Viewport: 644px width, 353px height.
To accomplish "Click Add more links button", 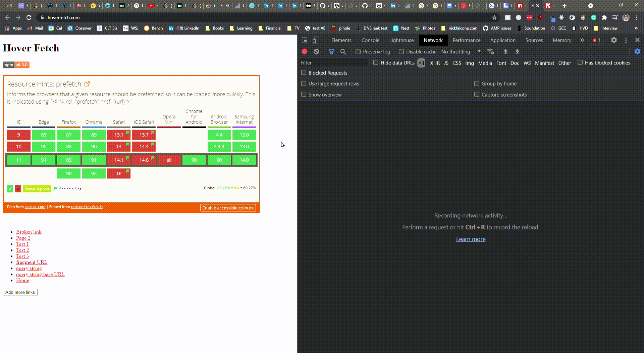I will tap(20, 292).
